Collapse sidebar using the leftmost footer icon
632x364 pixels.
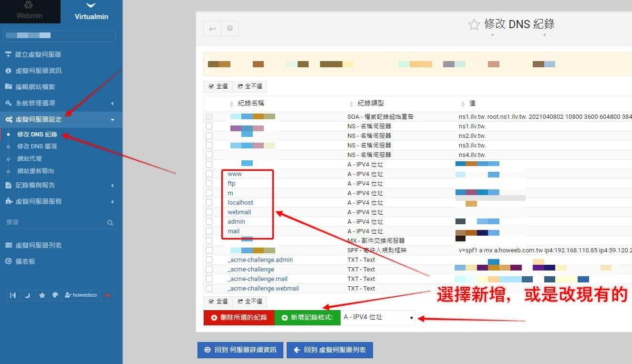click(13, 295)
